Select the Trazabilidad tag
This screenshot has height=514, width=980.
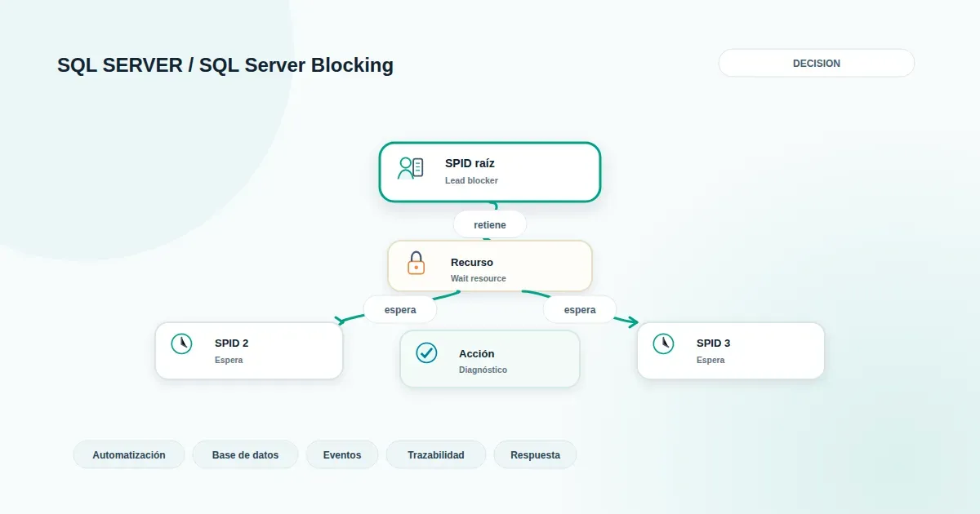point(436,454)
